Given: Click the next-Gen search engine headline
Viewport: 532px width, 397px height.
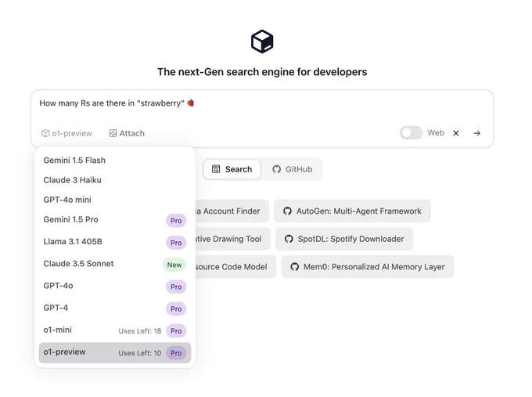Looking at the screenshot, I should [262, 72].
